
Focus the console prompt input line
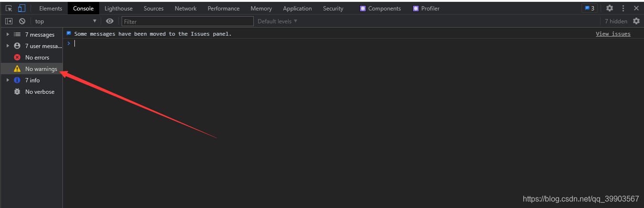[x=354, y=43]
